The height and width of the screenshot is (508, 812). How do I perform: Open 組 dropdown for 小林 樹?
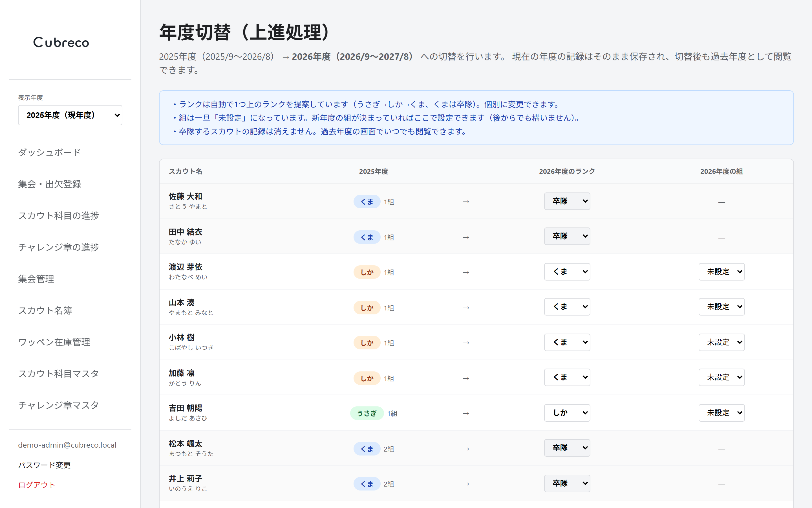[x=721, y=342]
